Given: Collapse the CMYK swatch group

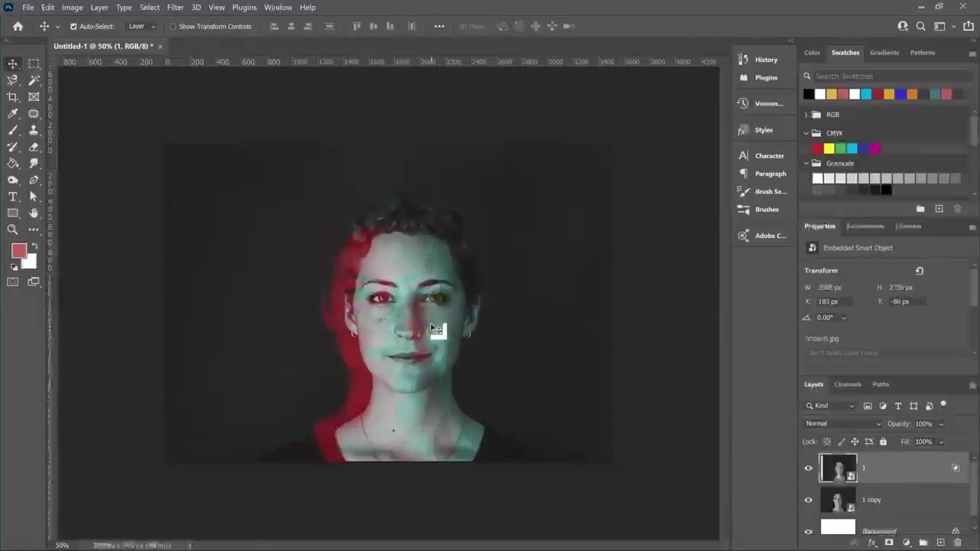Looking at the screenshot, I should tap(805, 133).
